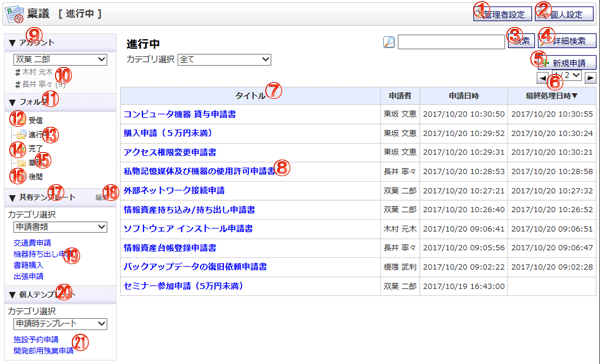600x364 pixels.
Task: Click 編集 link for shared templates
Action: 101,198
